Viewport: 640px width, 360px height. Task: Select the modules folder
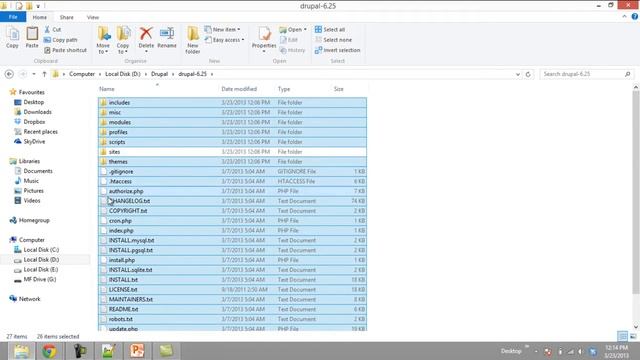tap(232, 122)
